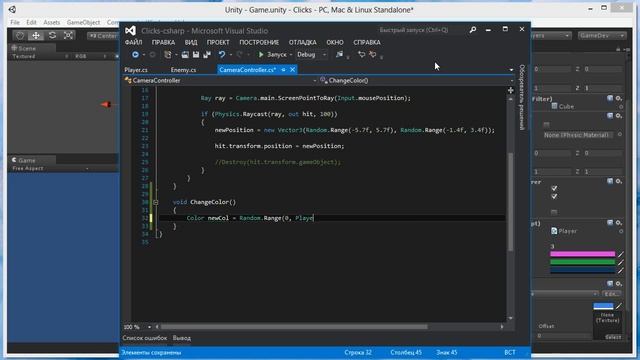The height and width of the screenshot is (360, 640).
Task: Open Unity's GameDev layout dropdown
Action: pyautogui.click(x=602, y=36)
